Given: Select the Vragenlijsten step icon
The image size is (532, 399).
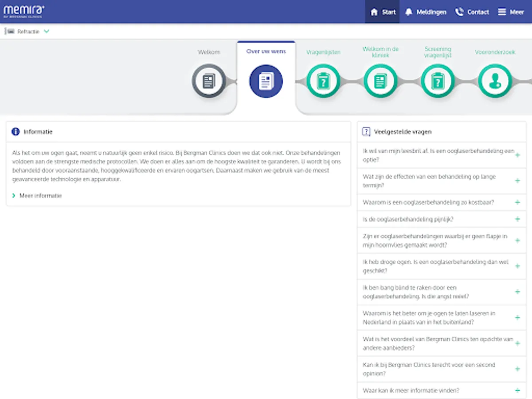Looking at the screenshot, I should (x=324, y=81).
